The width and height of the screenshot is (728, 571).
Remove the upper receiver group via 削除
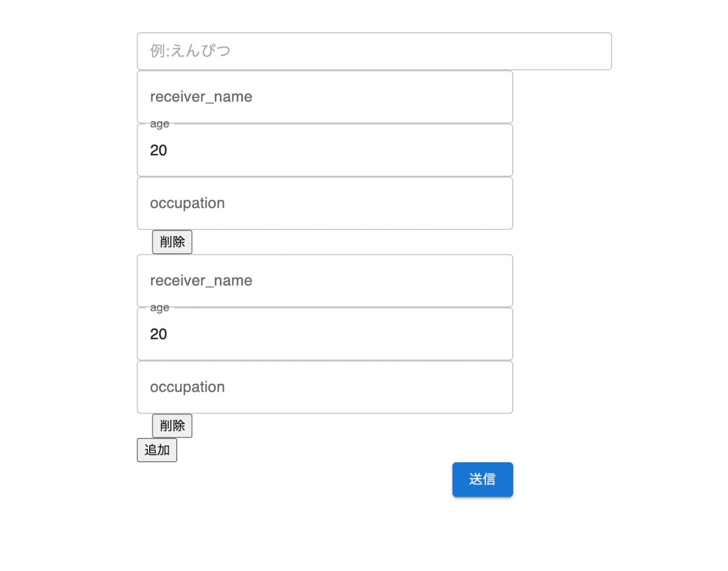pos(172,242)
